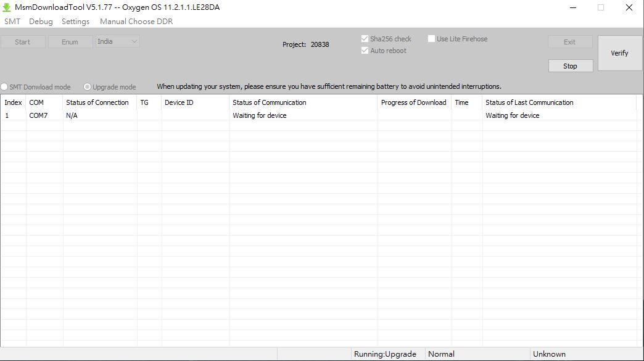
Task: Click the Stop button
Action: coord(570,65)
